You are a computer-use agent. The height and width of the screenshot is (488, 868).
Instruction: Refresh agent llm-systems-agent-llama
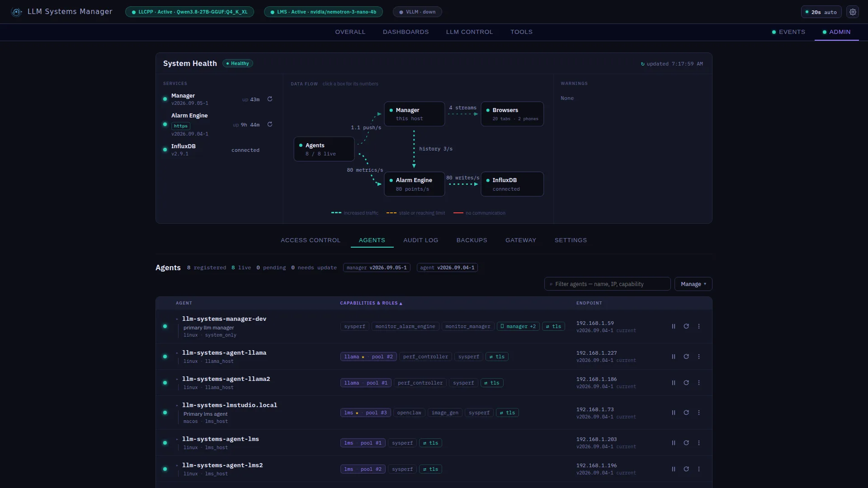[x=686, y=357]
